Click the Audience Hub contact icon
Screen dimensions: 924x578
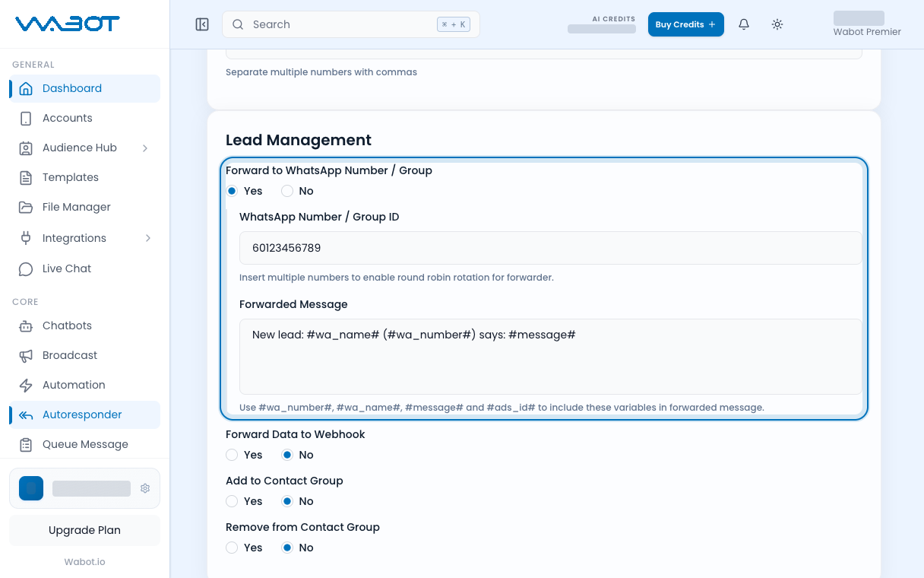point(26,148)
